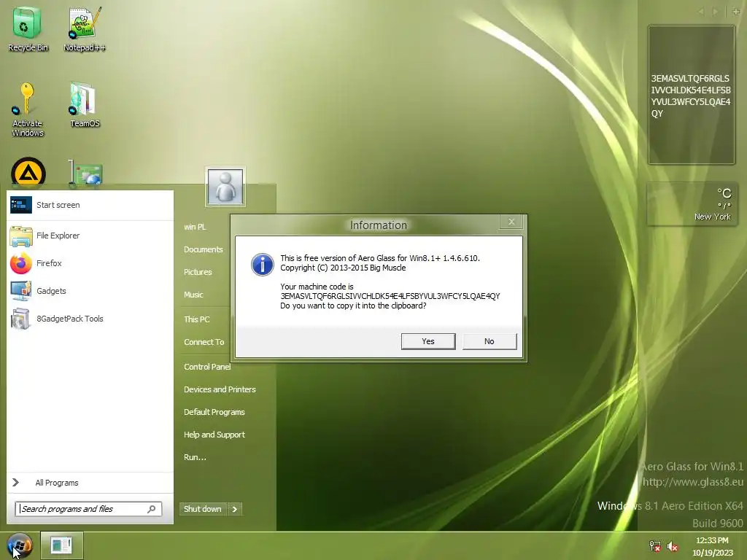Click Shut down button
The height and width of the screenshot is (560, 747).
tap(203, 509)
